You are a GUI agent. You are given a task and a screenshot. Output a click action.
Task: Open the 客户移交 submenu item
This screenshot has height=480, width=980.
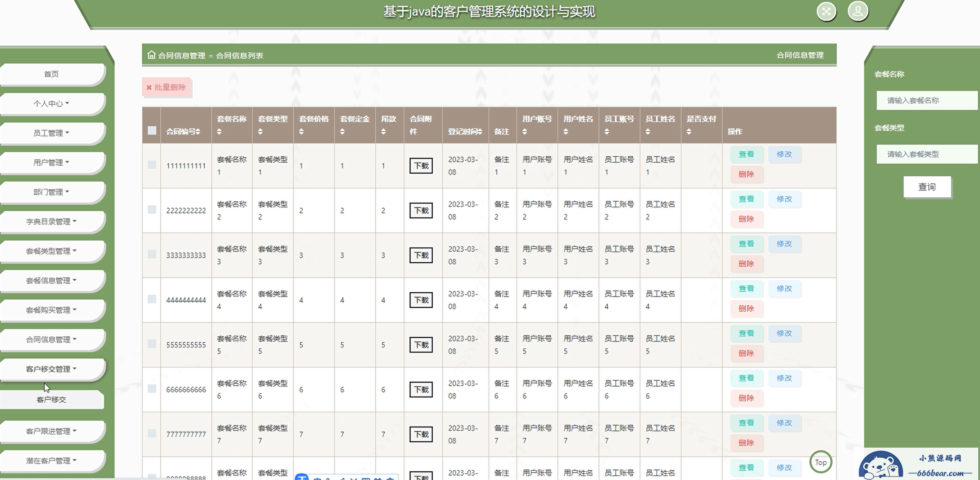(x=51, y=399)
